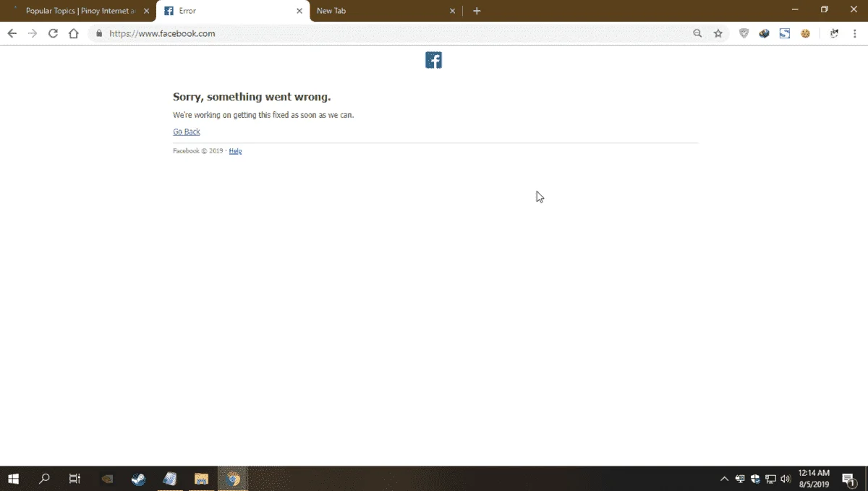
Task: Click the padlock site info icon
Action: [99, 33]
